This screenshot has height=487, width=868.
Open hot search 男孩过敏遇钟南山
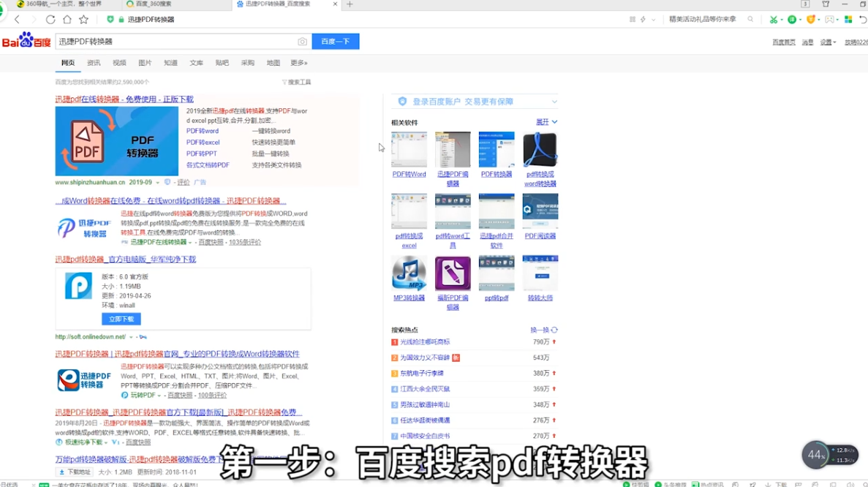pyautogui.click(x=425, y=405)
